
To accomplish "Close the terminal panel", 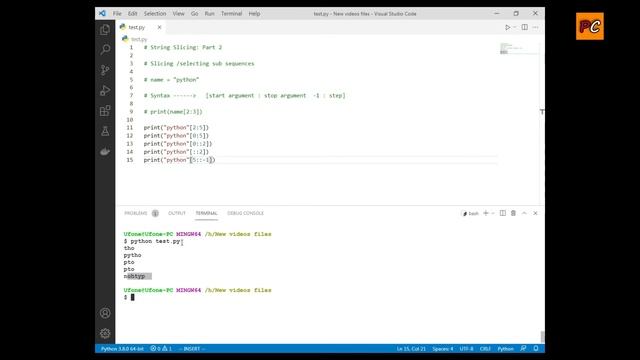I will click(535, 213).
